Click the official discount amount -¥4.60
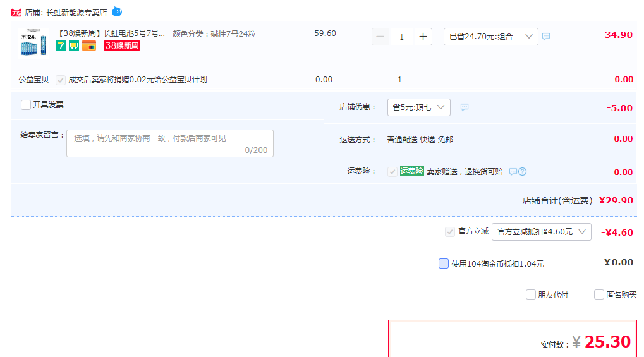 coord(617,233)
